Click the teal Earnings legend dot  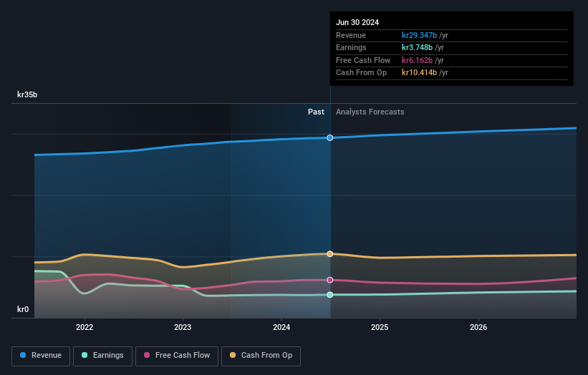click(x=85, y=355)
